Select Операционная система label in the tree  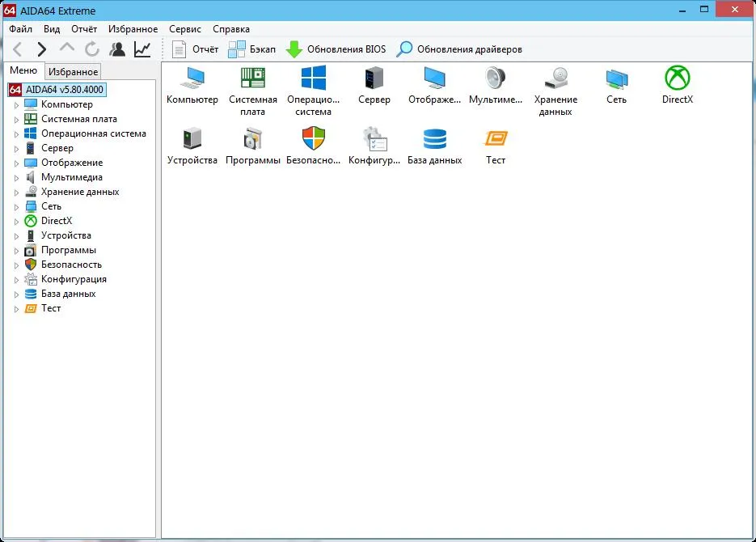(x=94, y=133)
